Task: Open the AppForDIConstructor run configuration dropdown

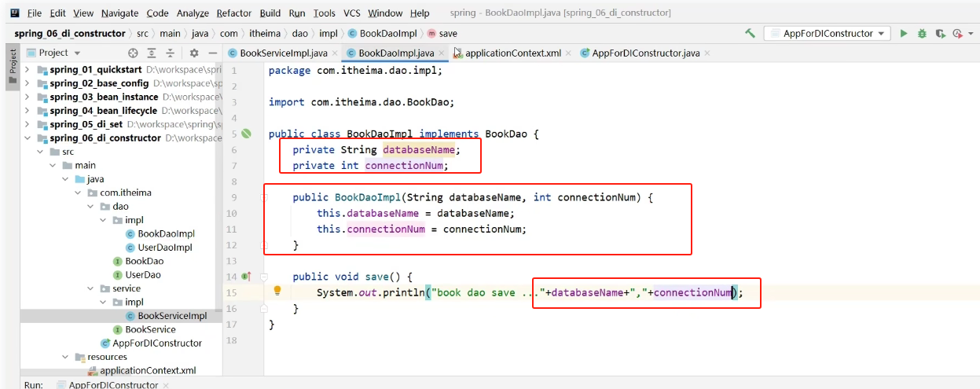Action: [827, 33]
